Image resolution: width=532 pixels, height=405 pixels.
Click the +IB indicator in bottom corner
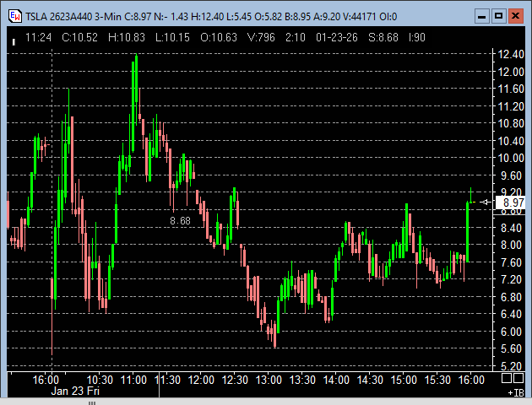(x=516, y=393)
